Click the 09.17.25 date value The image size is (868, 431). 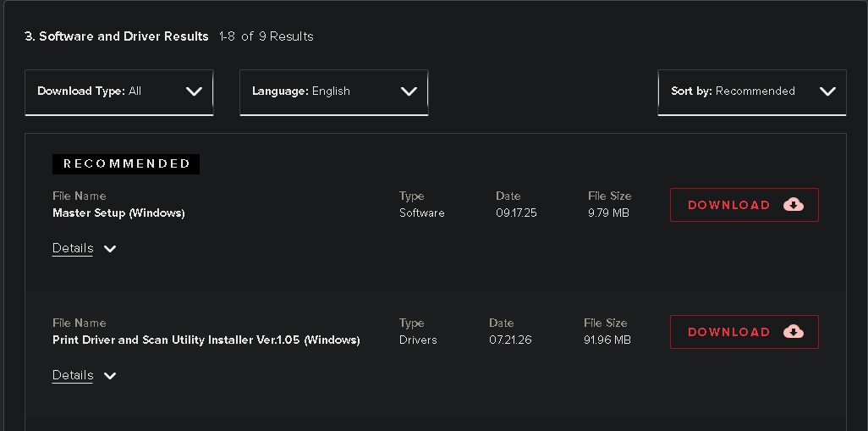point(516,213)
